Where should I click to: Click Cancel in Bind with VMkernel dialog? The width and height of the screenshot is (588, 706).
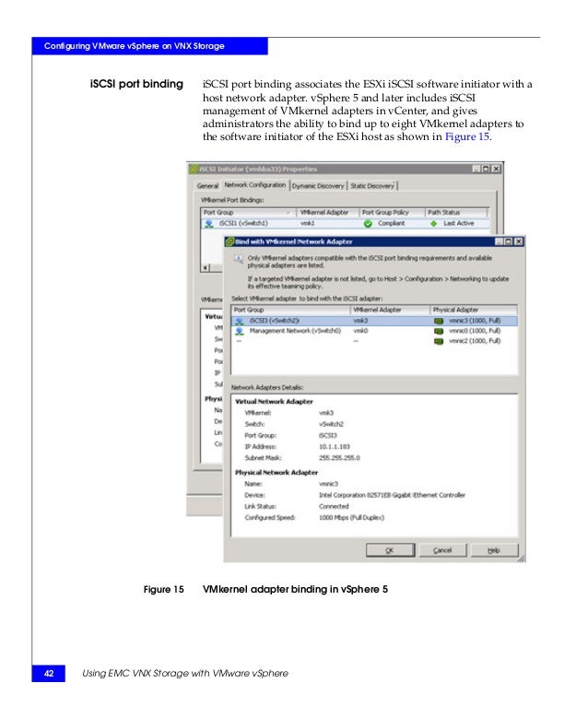click(x=442, y=550)
